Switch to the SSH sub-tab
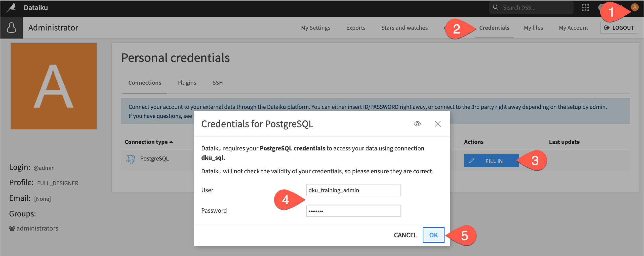This screenshot has width=644, height=256. pyautogui.click(x=218, y=83)
